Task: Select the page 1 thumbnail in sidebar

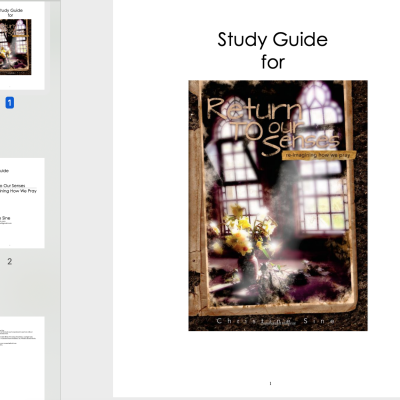Action: (x=22, y=46)
